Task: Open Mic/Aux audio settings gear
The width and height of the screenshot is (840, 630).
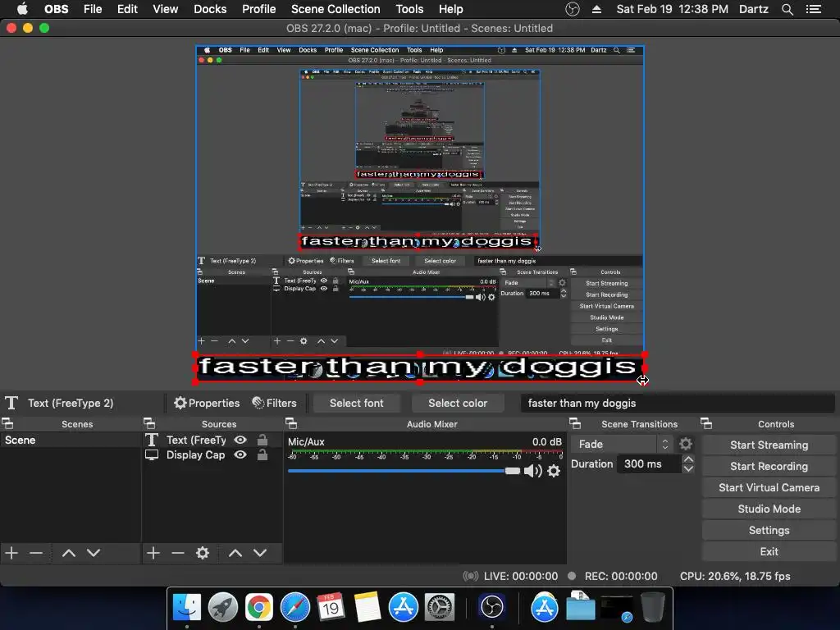Action: tap(554, 471)
